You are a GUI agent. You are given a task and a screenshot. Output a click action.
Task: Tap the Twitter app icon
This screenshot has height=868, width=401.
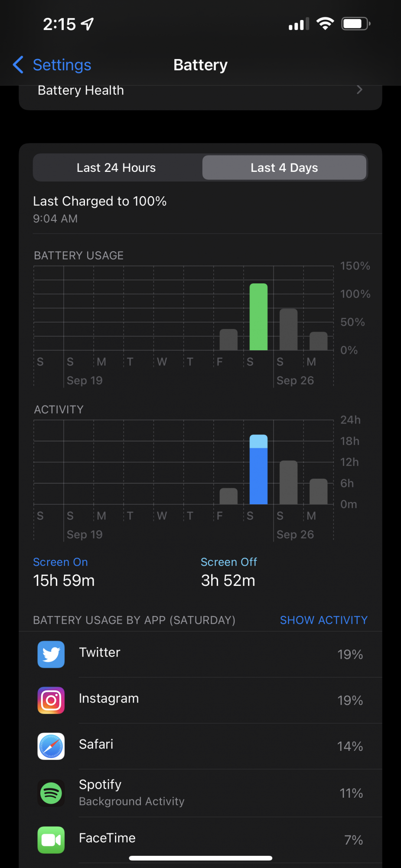[x=51, y=654]
